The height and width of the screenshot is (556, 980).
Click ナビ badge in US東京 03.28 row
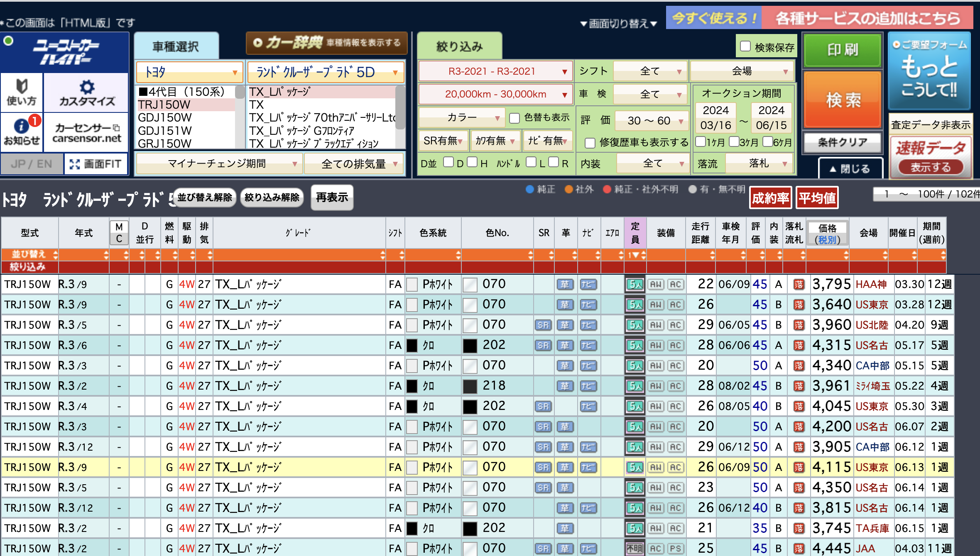click(x=588, y=305)
